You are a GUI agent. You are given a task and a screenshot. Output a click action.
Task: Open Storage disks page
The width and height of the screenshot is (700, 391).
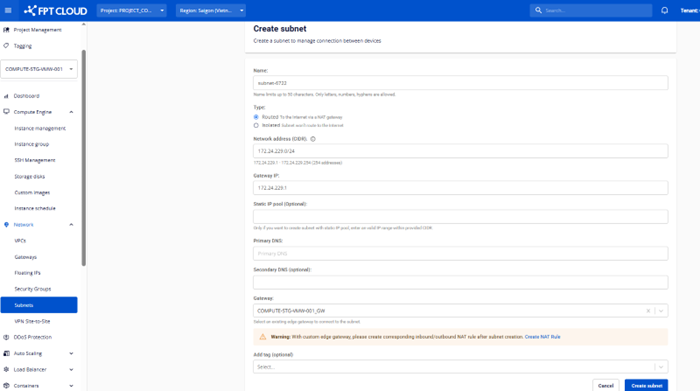point(29,177)
